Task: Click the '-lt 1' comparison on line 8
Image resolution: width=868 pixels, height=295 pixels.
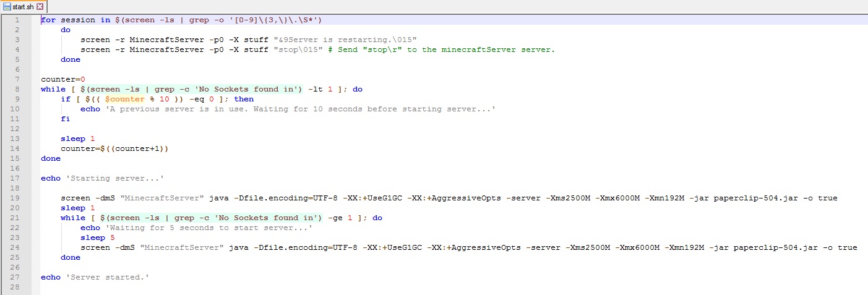Action: (320, 89)
